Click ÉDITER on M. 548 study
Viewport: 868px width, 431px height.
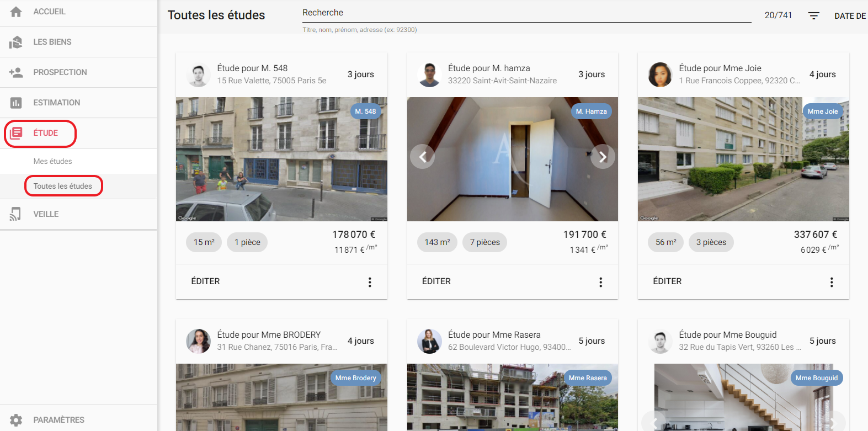point(205,281)
